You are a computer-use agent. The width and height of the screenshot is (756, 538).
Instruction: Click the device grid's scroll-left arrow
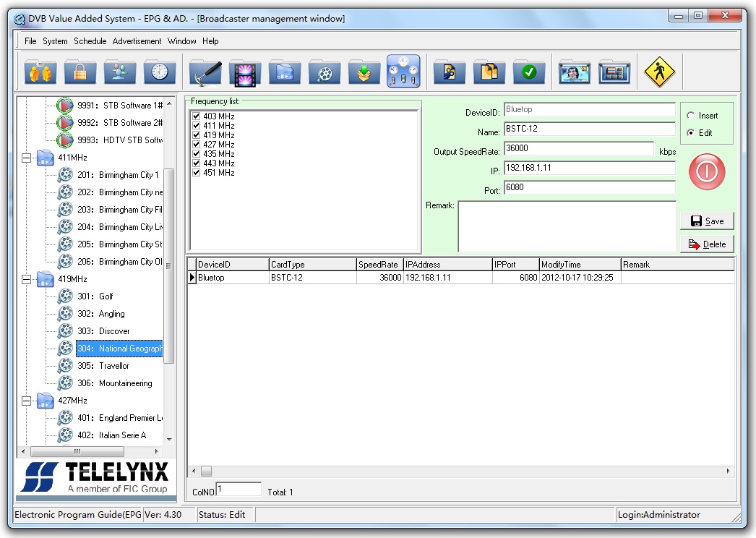(x=194, y=471)
